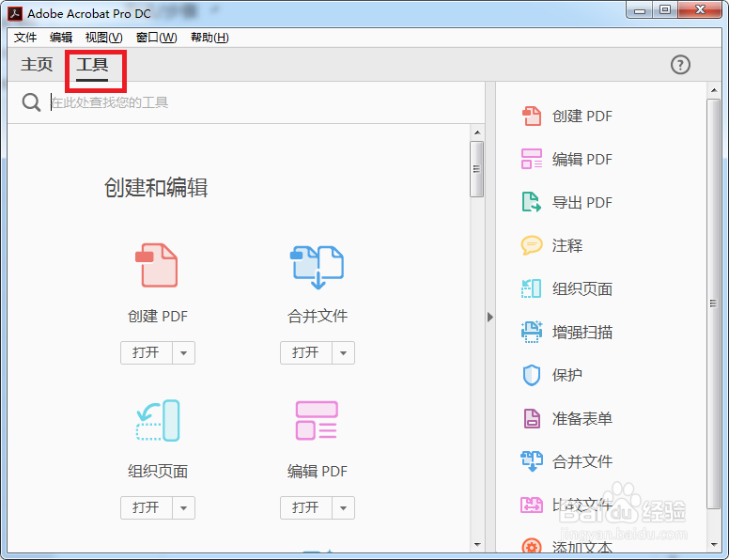Click the Edit PDF (编辑 PDF) large icon
This screenshot has height=560, width=729.
(317, 420)
